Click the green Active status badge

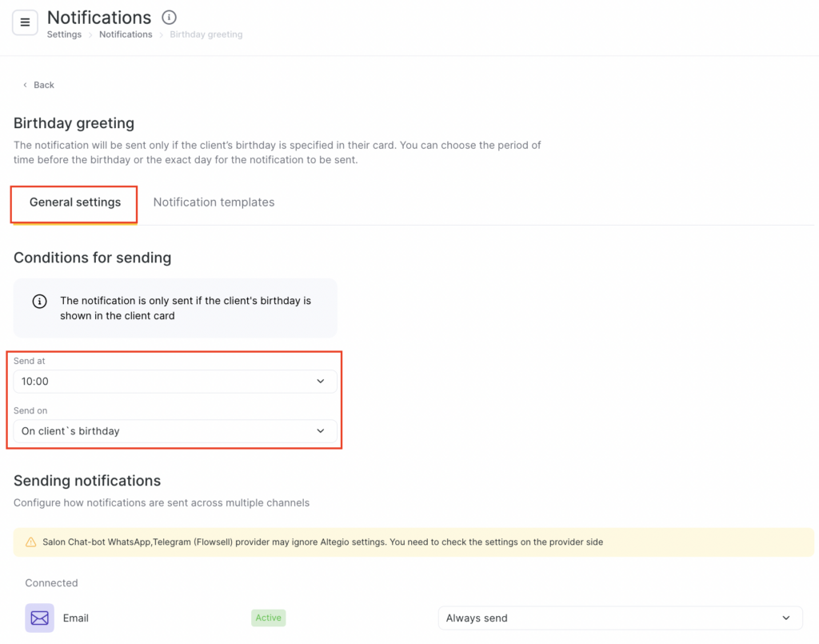click(268, 618)
